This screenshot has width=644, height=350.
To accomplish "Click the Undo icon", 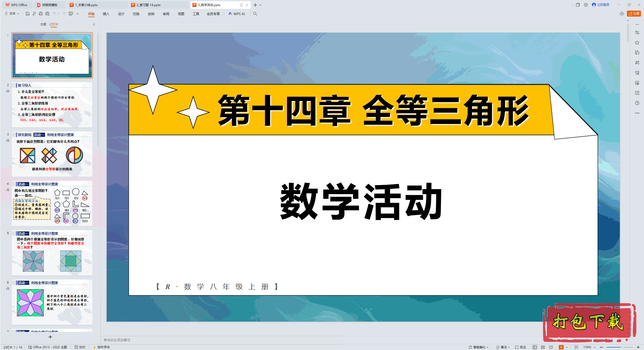I will (55, 14).
